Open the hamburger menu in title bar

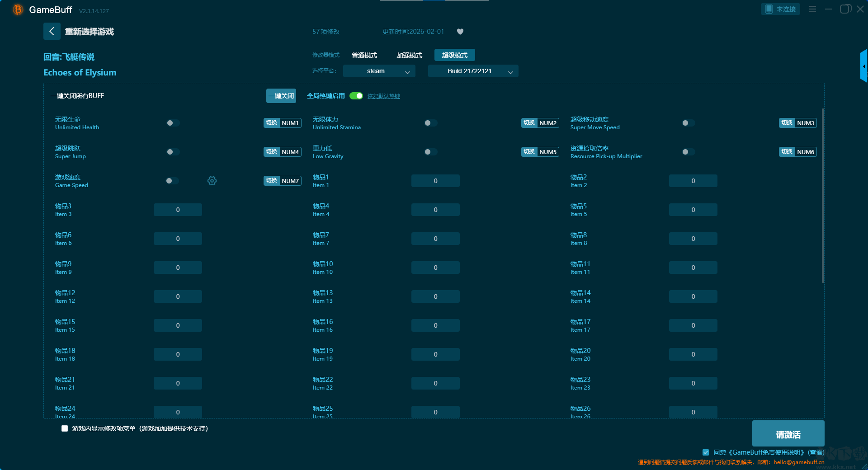(x=812, y=9)
